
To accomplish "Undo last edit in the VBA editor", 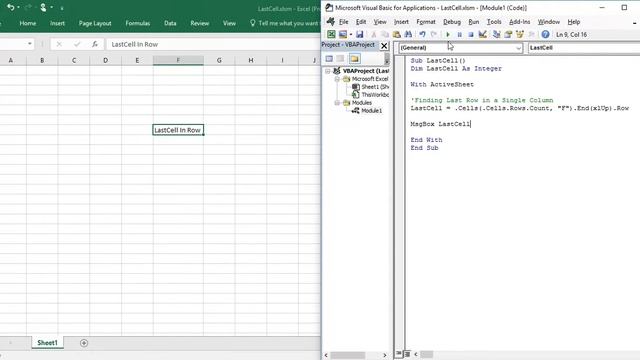I will point(422,35).
